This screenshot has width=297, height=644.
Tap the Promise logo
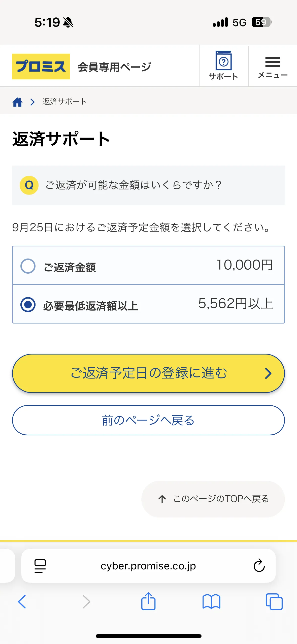tap(41, 67)
